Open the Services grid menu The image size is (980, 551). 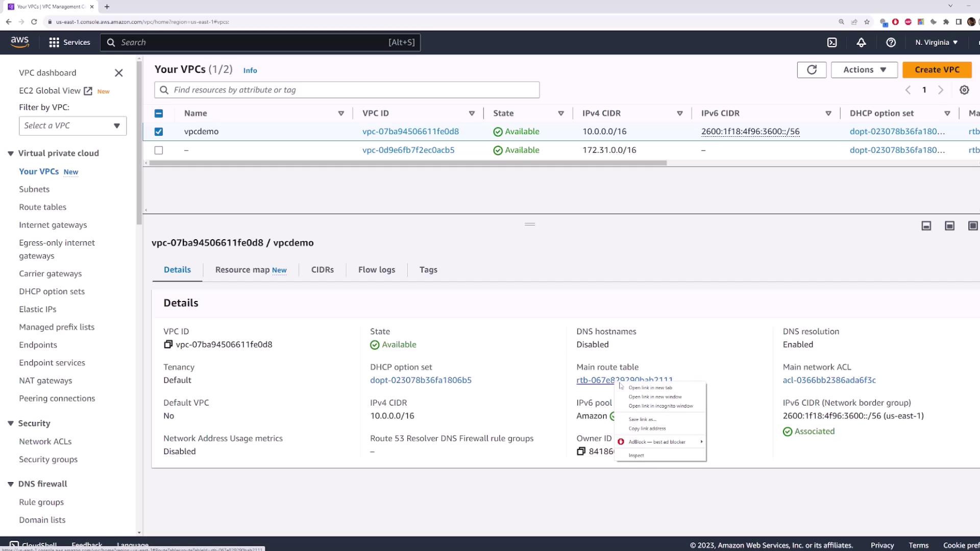[x=54, y=42]
